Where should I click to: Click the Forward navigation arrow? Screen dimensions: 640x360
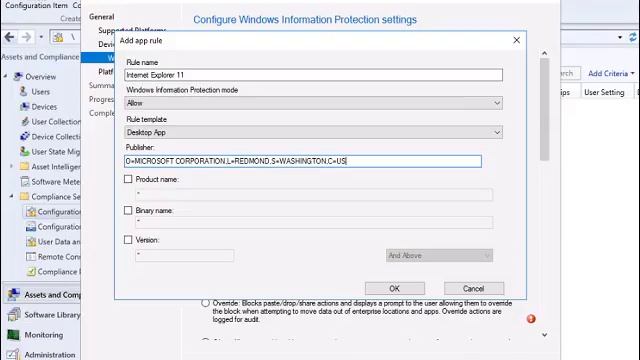point(26,38)
